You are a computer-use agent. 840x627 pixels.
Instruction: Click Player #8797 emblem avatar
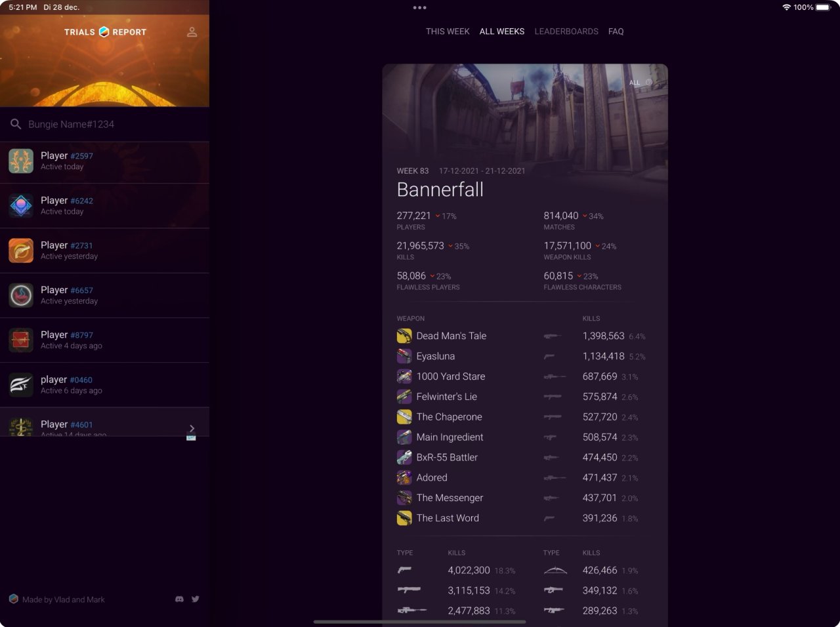pyautogui.click(x=21, y=340)
